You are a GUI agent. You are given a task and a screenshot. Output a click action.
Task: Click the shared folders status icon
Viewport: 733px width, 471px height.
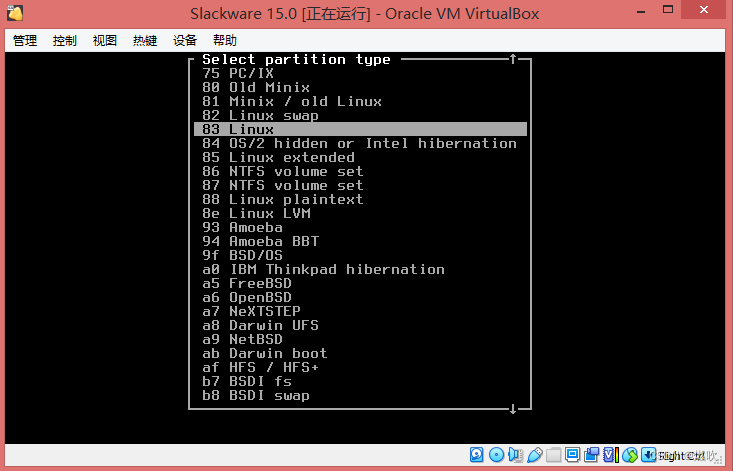click(553, 455)
